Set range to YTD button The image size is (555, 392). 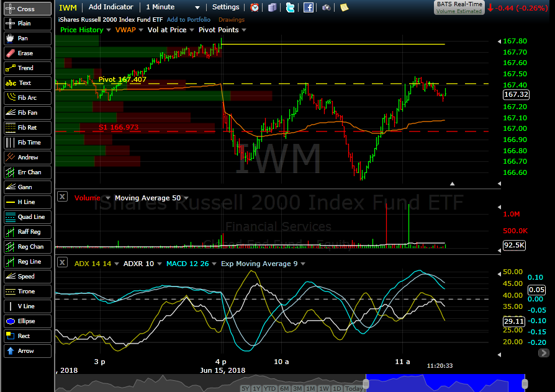pyautogui.click(x=269, y=388)
